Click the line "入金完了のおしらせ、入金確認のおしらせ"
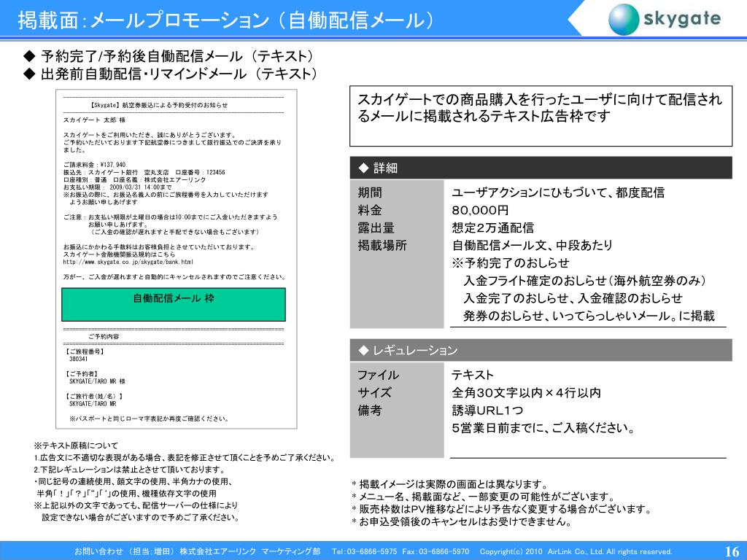 (573, 298)
